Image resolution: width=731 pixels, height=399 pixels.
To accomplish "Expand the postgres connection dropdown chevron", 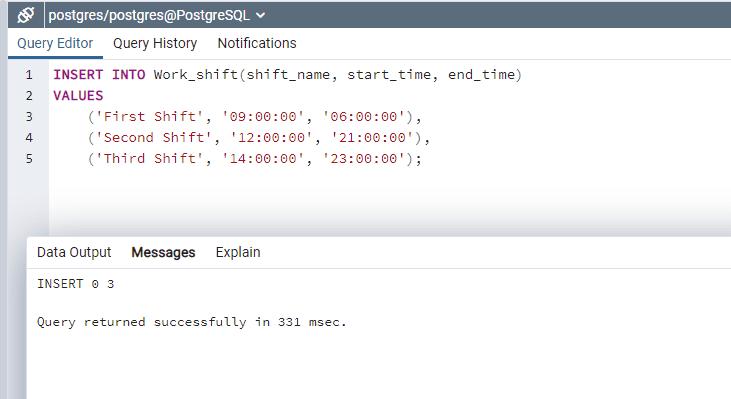I will coord(261,15).
